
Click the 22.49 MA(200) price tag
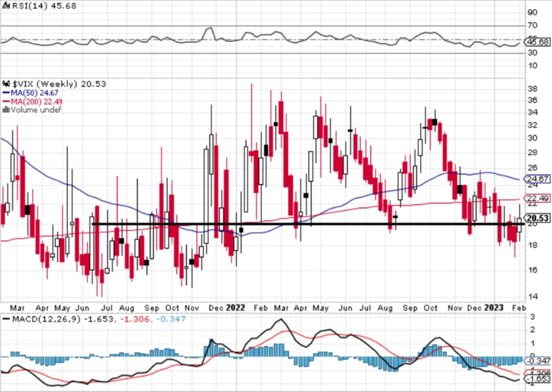537,198
